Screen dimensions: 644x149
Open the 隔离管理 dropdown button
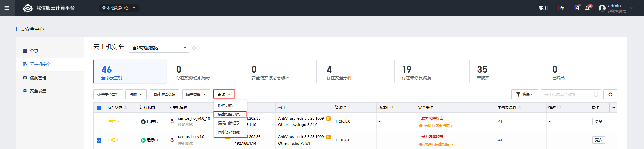coord(196,95)
